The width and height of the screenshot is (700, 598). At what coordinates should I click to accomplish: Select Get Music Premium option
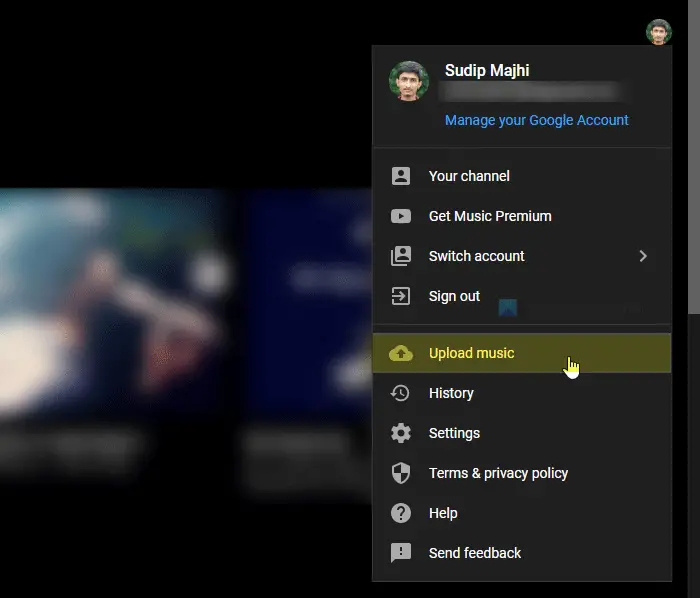click(x=522, y=216)
